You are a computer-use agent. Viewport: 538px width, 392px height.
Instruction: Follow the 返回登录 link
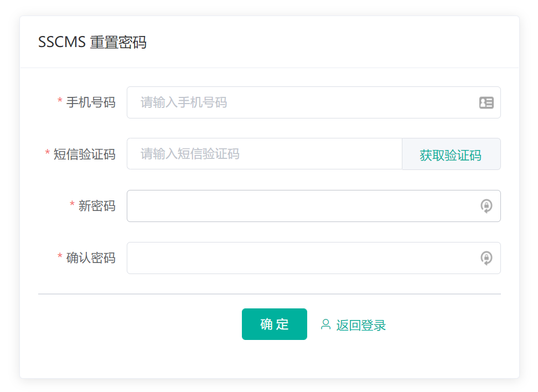point(360,325)
